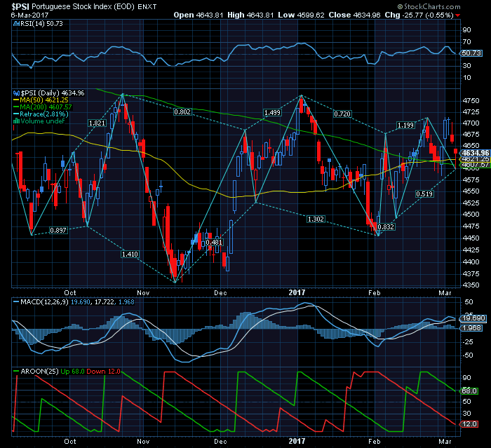
Task: Click the AROON(25) indicator label
Action: tap(39, 372)
